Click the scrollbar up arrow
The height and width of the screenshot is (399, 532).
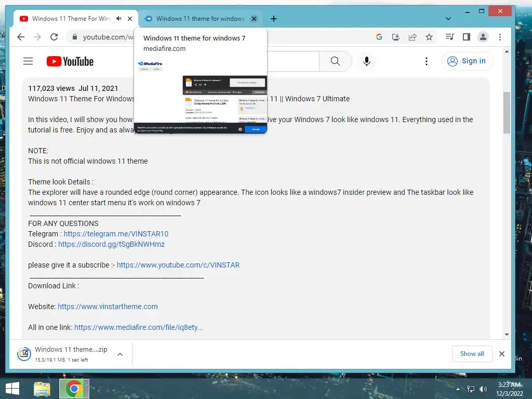507,51
